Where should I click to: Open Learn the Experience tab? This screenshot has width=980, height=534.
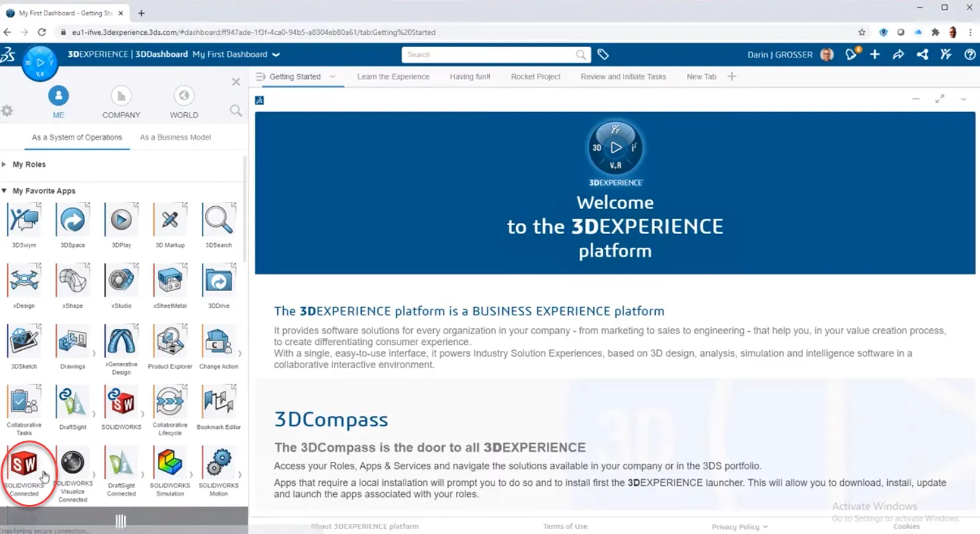pos(393,77)
